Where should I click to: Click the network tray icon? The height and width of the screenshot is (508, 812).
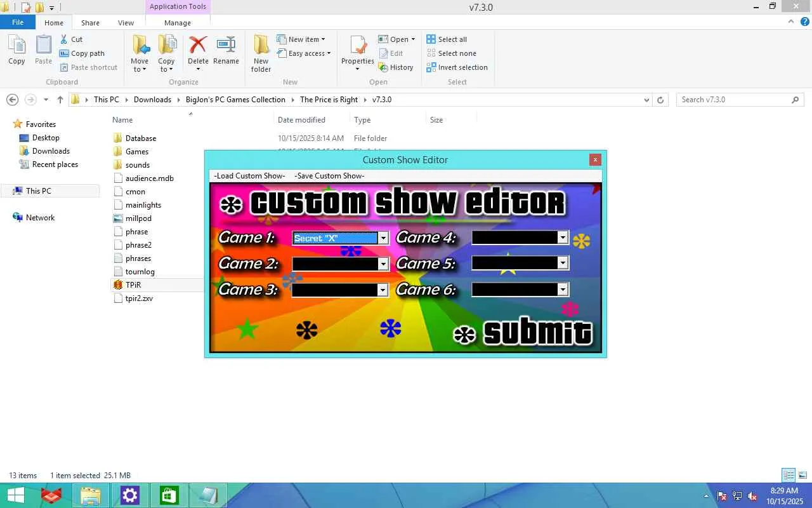pyautogui.click(x=737, y=496)
